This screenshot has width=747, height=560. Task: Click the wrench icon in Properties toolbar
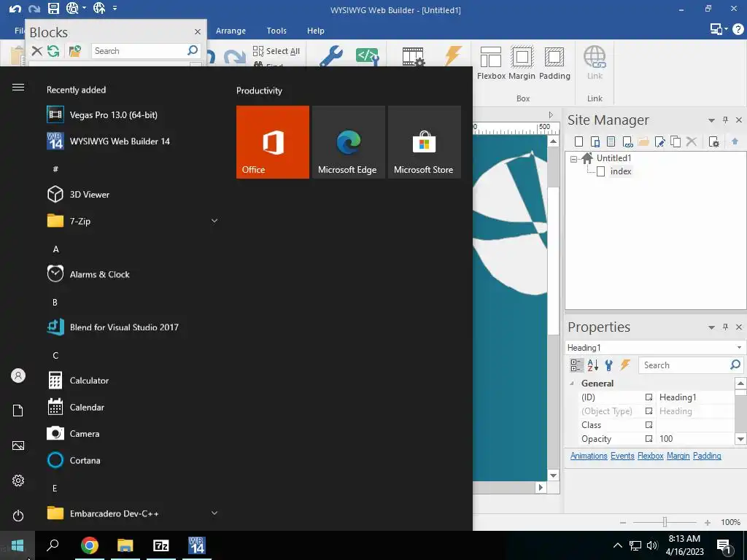click(x=609, y=365)
